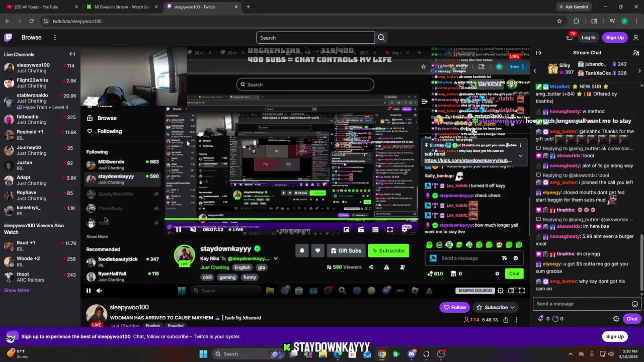Bookmark this page with star
644x362 pixels.
point(559,21)
